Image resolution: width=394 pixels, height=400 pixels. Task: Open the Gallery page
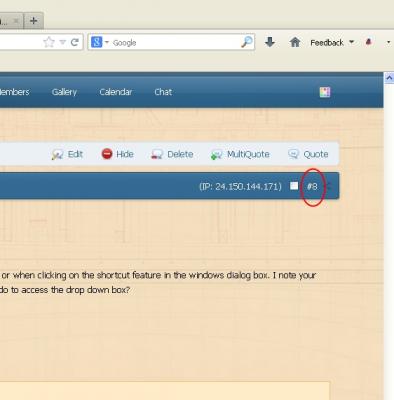[64, 92]
